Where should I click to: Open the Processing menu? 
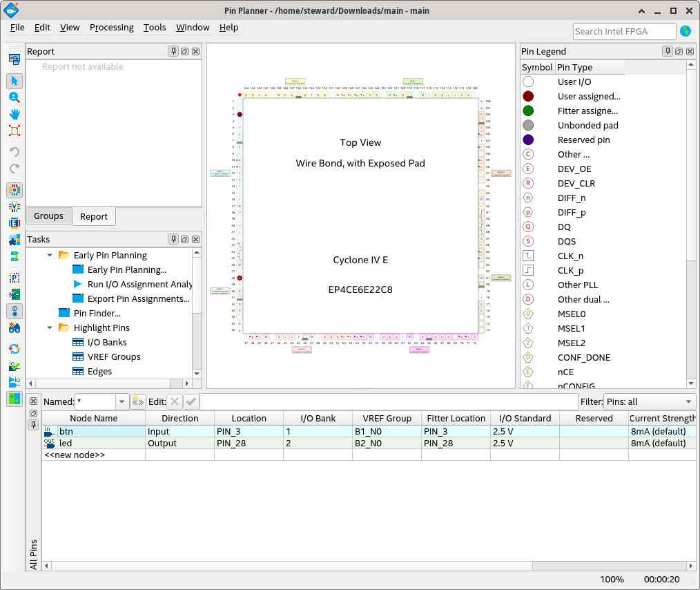point(112,27)
